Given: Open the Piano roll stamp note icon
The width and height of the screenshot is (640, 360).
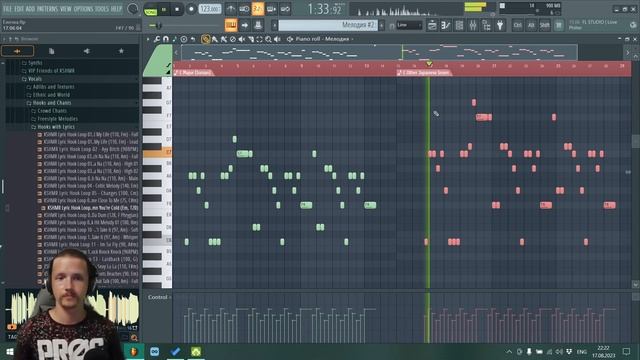Looking at the screenshot, I should (175, 39).
